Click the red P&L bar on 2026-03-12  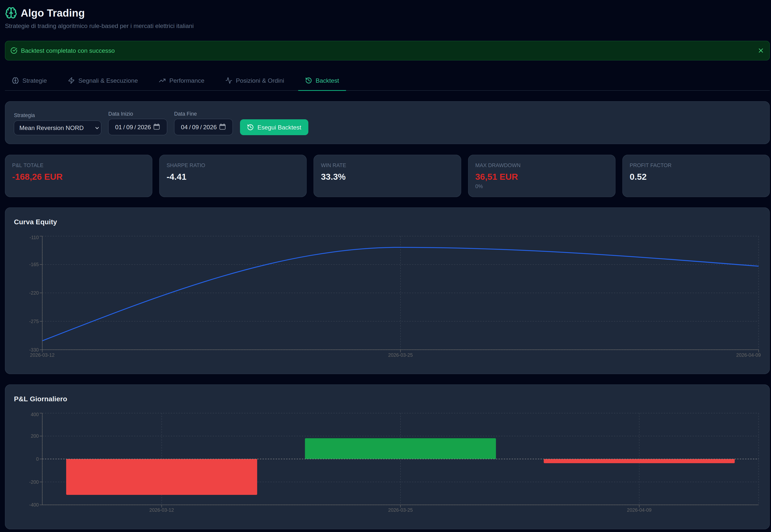[161, 477]
